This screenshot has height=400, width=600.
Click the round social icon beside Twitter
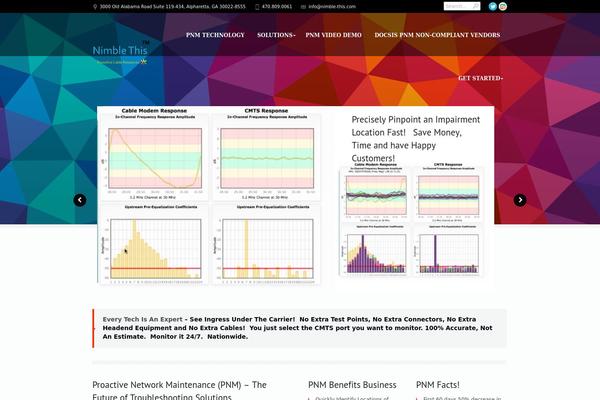tap(503, 6)
